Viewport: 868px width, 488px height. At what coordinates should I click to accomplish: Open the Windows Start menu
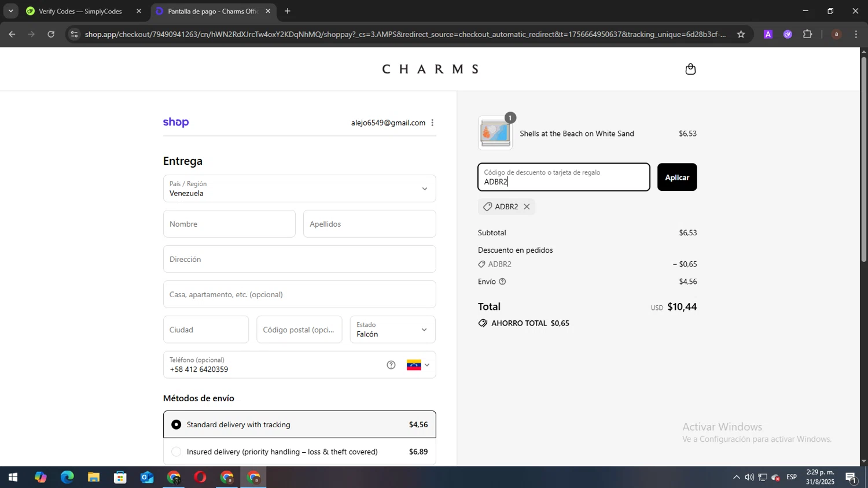(12, 478)
